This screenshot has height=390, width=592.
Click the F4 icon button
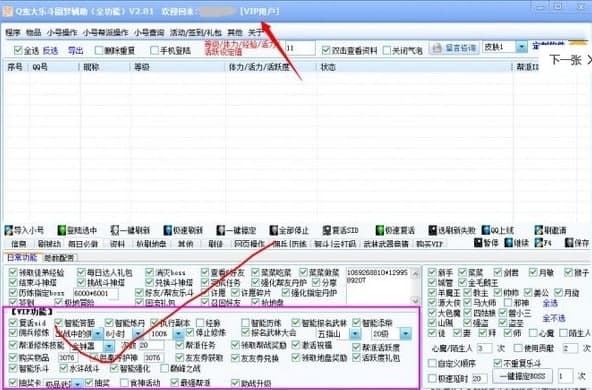coord(539,243)
